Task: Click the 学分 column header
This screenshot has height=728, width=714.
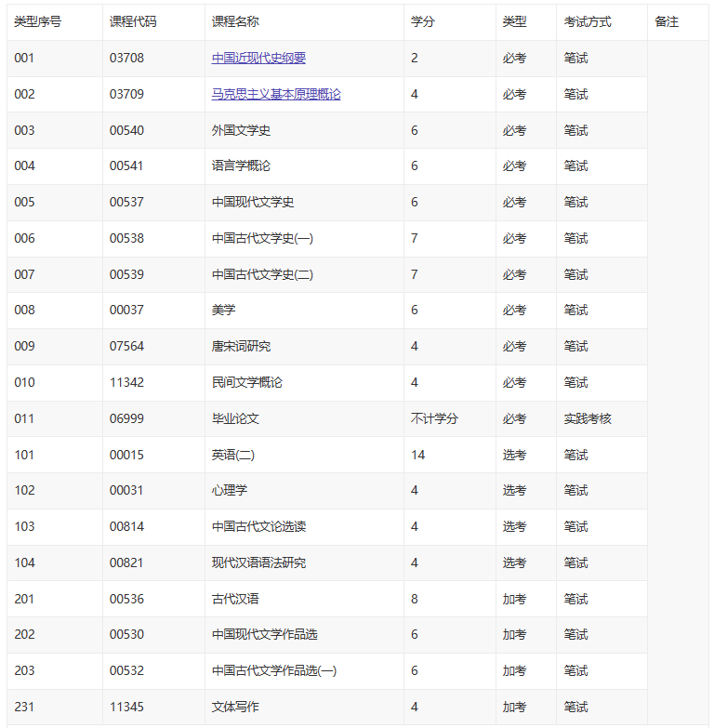Action: click(x=423, y=21)
